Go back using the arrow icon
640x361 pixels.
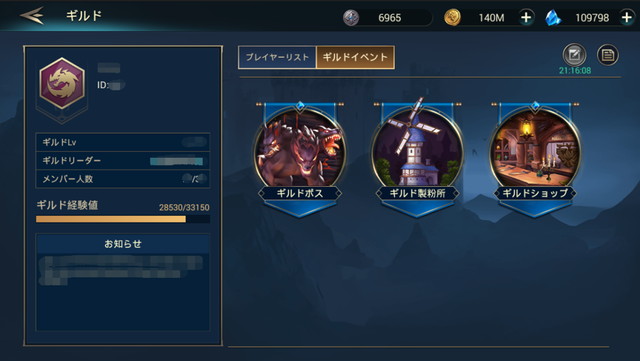point(32,16)
